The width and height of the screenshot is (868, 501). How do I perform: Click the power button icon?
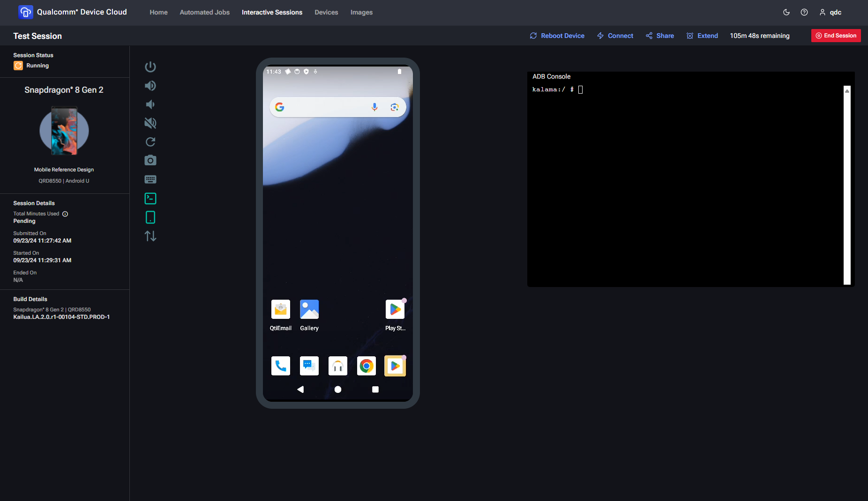(x=150, y=67)
